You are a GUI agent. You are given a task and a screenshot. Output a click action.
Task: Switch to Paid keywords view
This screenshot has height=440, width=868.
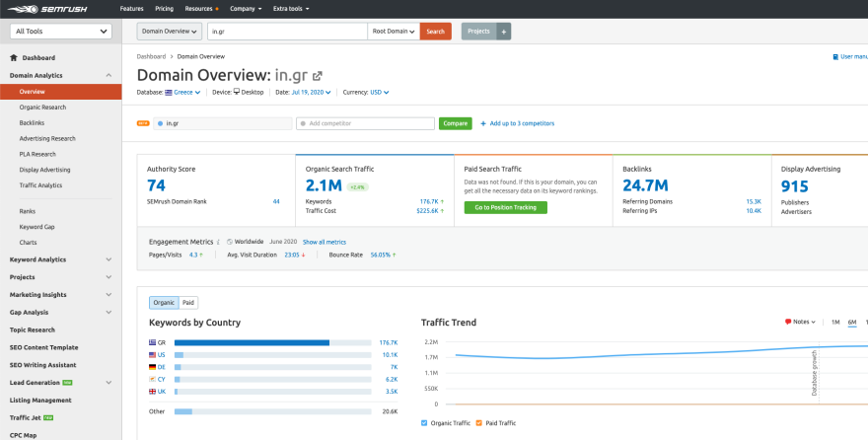pyautogui.click(x=188, y=303)
